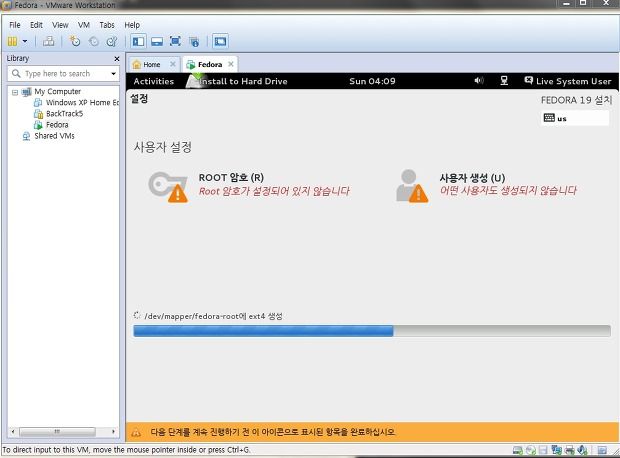Click Install to Hard Drive in top bar

237,81
